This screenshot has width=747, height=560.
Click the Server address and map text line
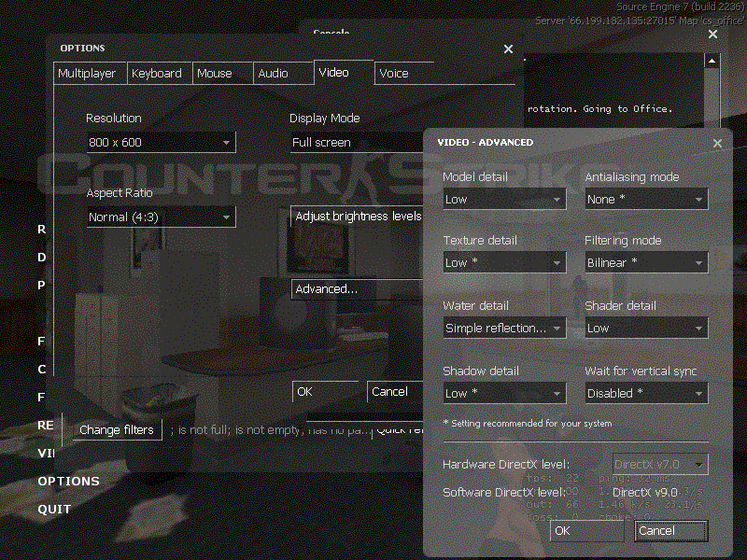tap(640, 21)
